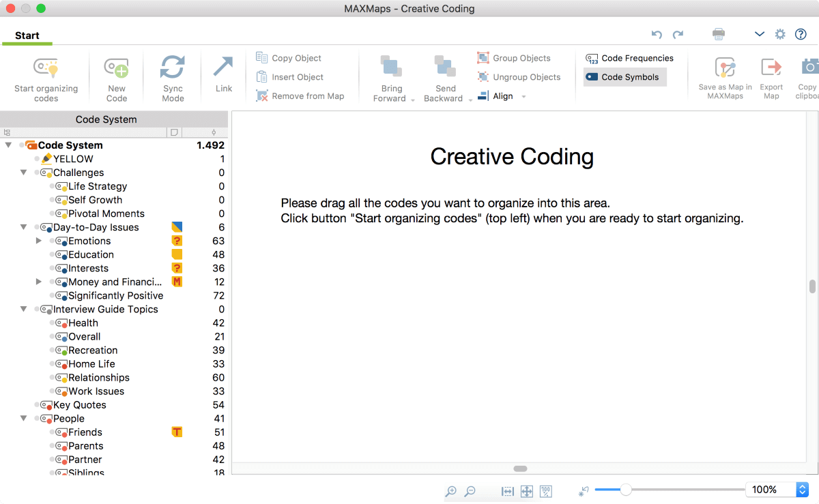The width and height of the screenshot is (819, 504).
Task: Click the memo column header icon
Action: click(x=174, y=132)
